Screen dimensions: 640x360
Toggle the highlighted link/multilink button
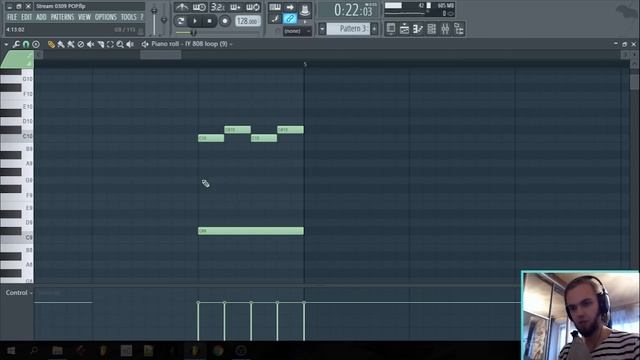290,19
